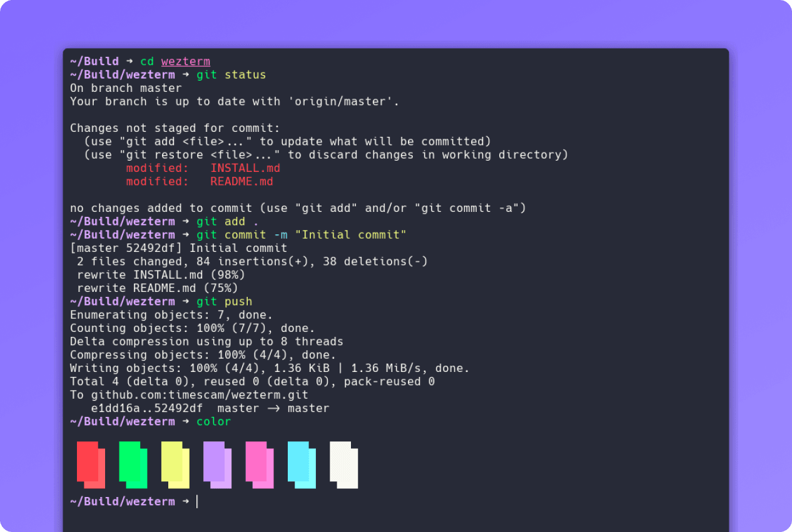The image size is (792, 532).
Task: Select the green color swatch
Action: (132, 464)
